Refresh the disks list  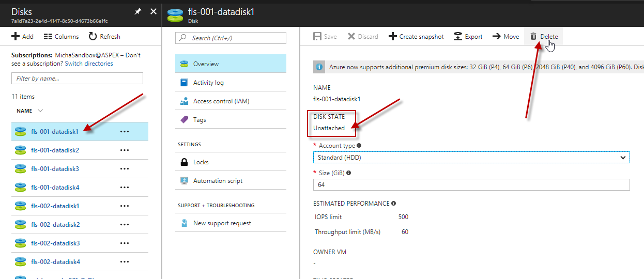[104, 37]
